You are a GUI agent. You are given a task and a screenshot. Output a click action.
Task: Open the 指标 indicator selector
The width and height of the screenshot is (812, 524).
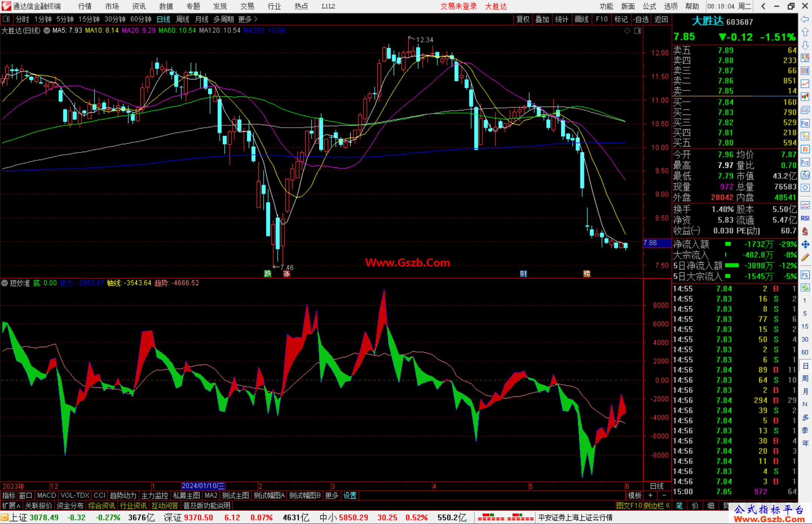click(x=9, y=495)
